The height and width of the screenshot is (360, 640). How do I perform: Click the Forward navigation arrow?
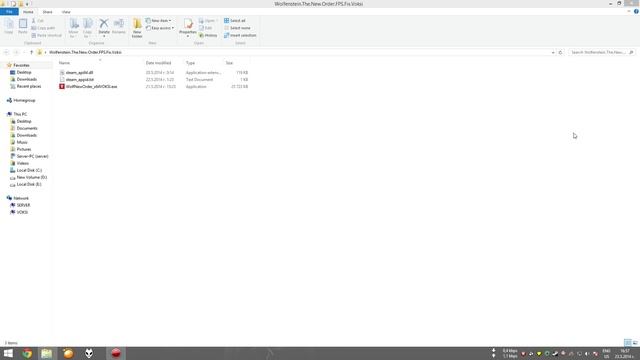(16, 52)
